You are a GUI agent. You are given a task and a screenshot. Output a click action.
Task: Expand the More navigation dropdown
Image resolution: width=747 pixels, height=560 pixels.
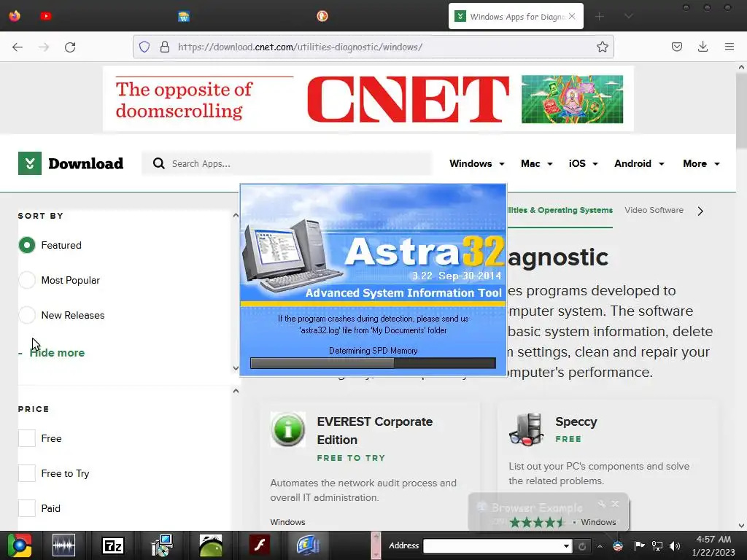(x=701, y=163)
